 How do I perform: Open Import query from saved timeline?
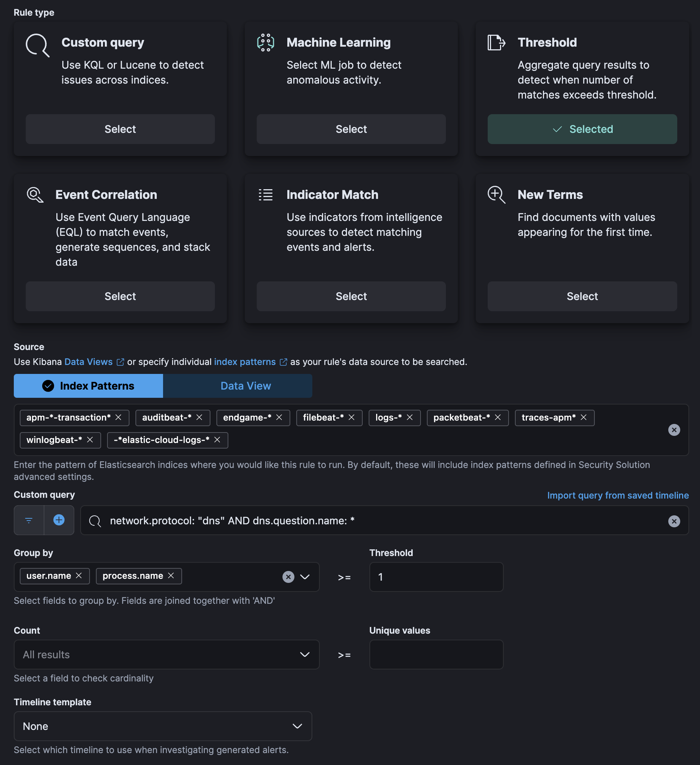coord(618,495)
